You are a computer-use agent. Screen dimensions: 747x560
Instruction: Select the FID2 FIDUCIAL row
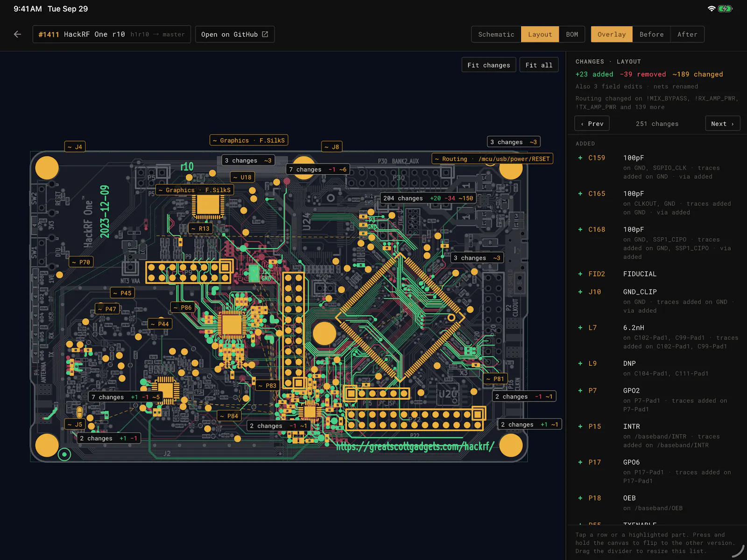(x=656, y=274)
